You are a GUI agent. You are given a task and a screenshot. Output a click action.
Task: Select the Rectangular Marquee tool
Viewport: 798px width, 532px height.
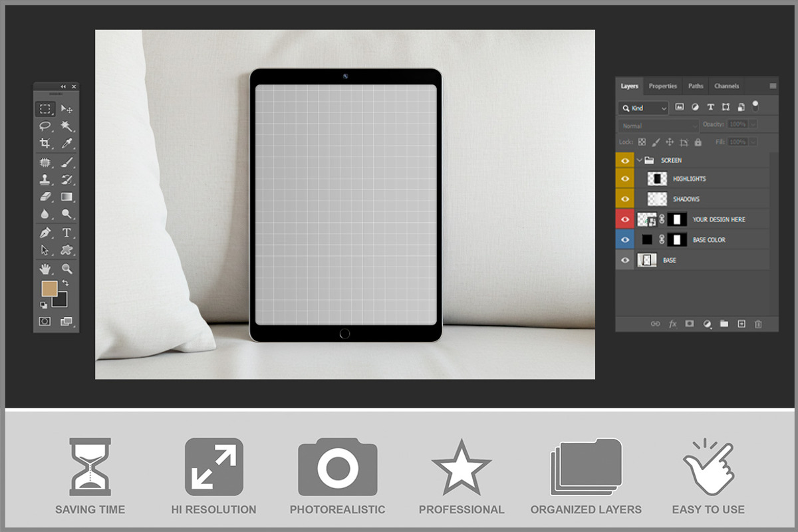click(x=45, y=109)
